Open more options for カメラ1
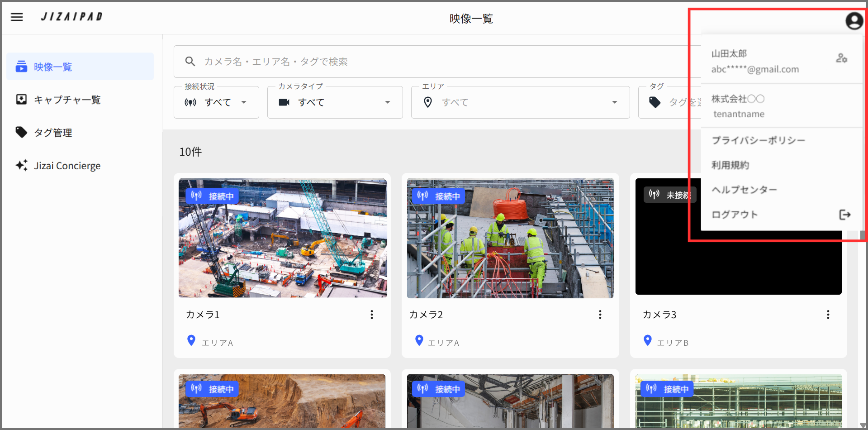868x430 pixels. pos(372,315)
